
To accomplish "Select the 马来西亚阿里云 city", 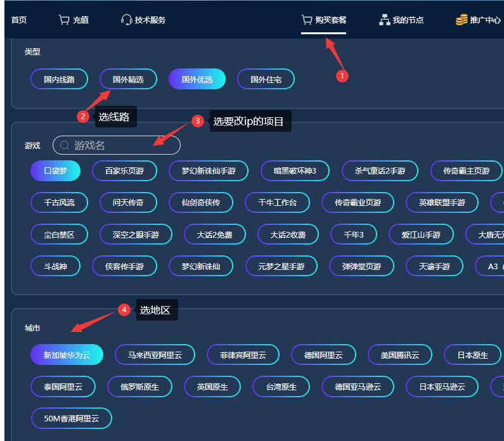I will 155,355.
